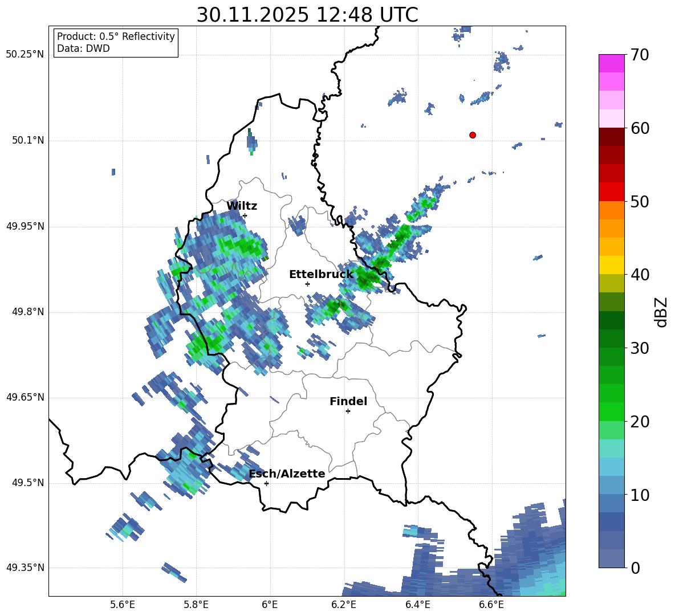Click the Esch/Alzette city label
Image resolution: width=675 pixels, height=616 pixels.
[x=287, y=474]
